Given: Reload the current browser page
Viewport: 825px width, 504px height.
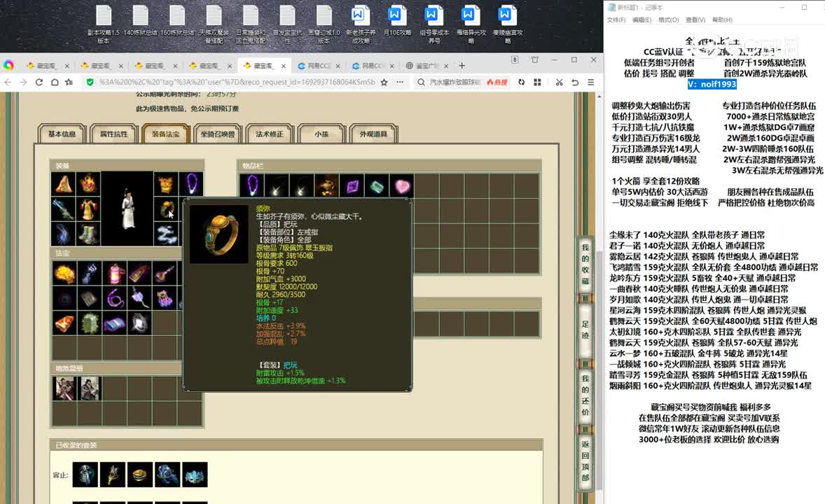Looking at the screenshot, I should (39, 82).
